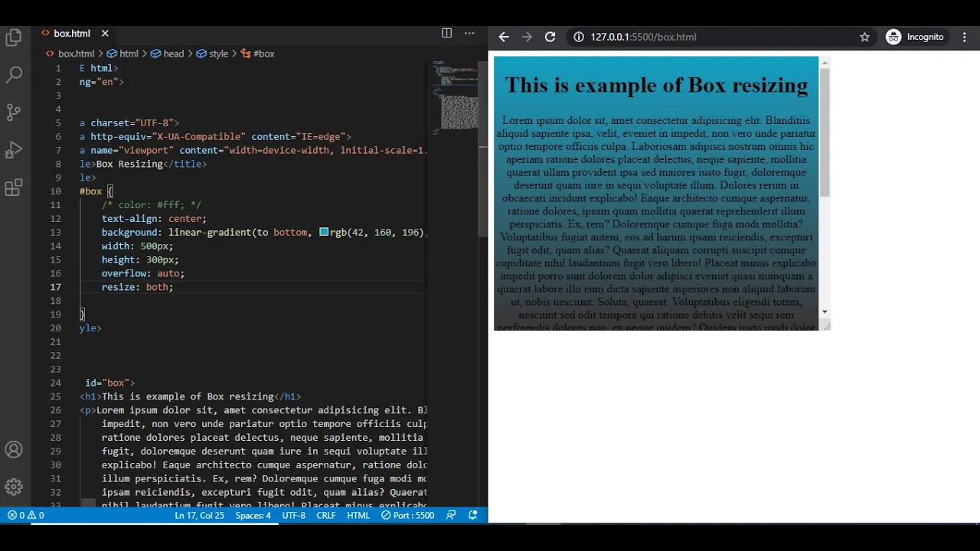The height and width of the screenshot is (551, 980).
Task: Click the commented 'color: #fff;' line
Action: 152,205
